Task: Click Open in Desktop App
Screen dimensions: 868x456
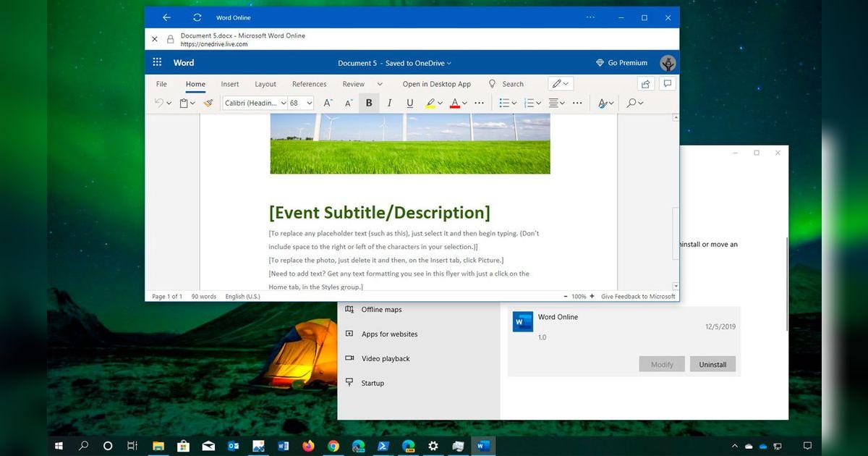Action: point(437,84)
